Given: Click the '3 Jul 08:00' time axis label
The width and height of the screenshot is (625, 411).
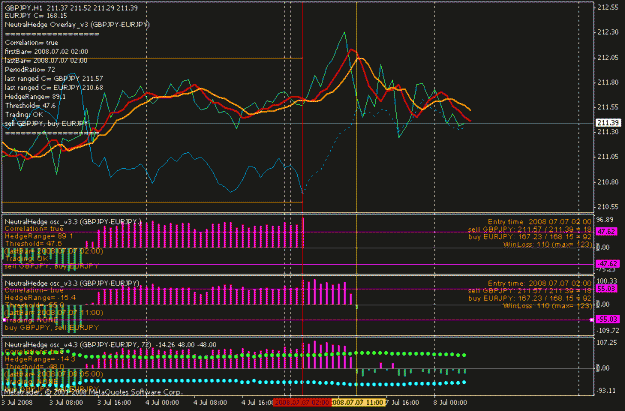Looking at the screenshot, I should click(x=66, y=402).
